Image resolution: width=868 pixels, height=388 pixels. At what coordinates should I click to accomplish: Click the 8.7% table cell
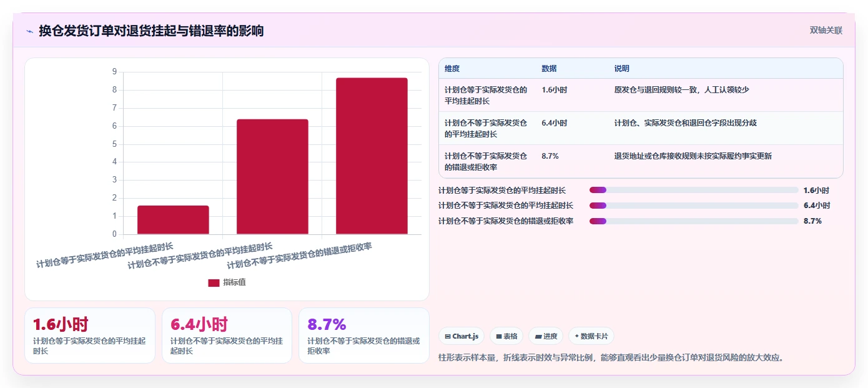click(x=550, y=156)
